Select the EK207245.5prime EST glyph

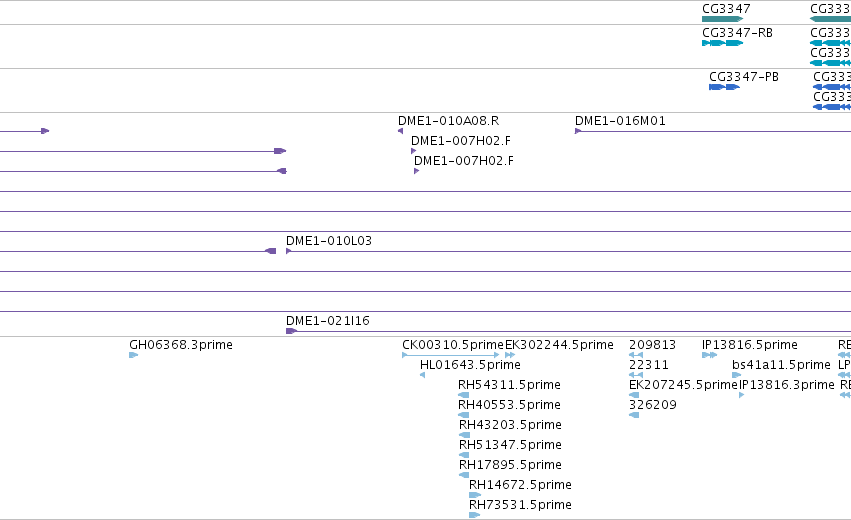pos(634,395)
